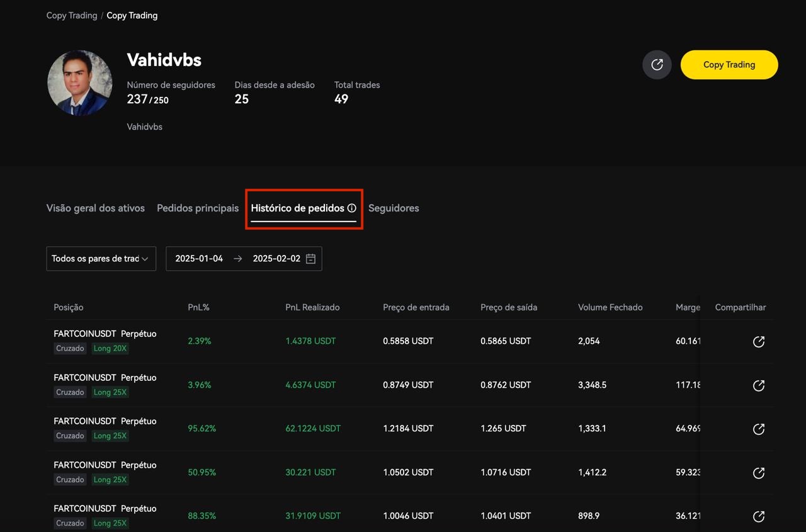Viewport: 806px width, 532px height.
Task: Click the PnL Realizado column header
Action: 312,308
